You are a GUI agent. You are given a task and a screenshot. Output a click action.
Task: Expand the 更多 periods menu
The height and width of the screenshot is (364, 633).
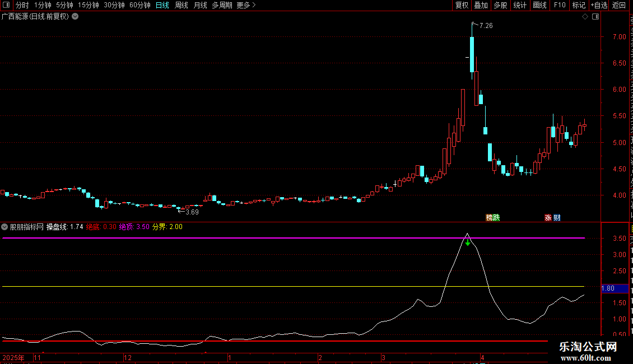(x=246, y=5)
